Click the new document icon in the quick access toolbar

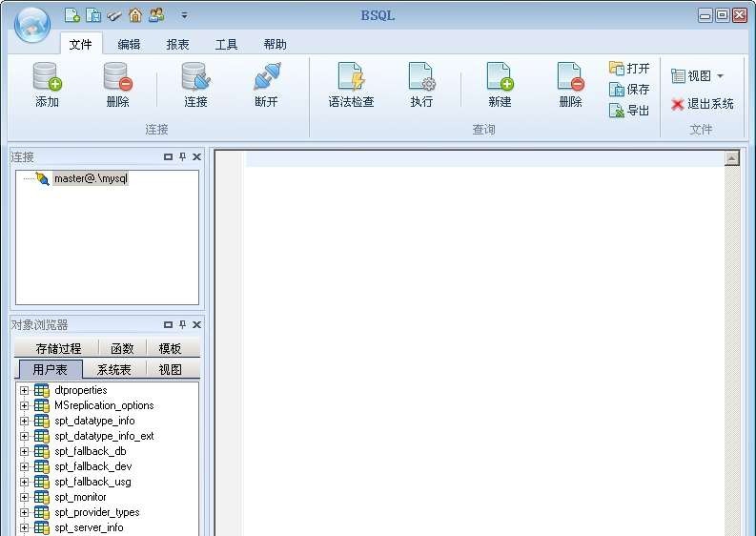coord(72,15)
